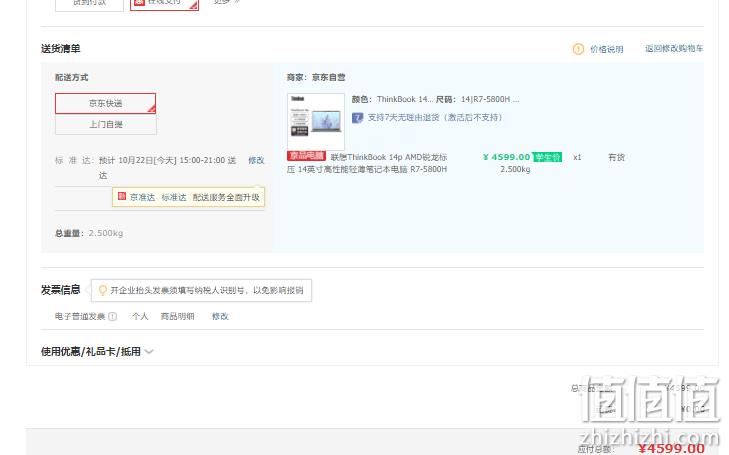Open 联想ThinkBook 14p product title link
Image resolution: width=729 pixels, height=455 pixels.
367,163
